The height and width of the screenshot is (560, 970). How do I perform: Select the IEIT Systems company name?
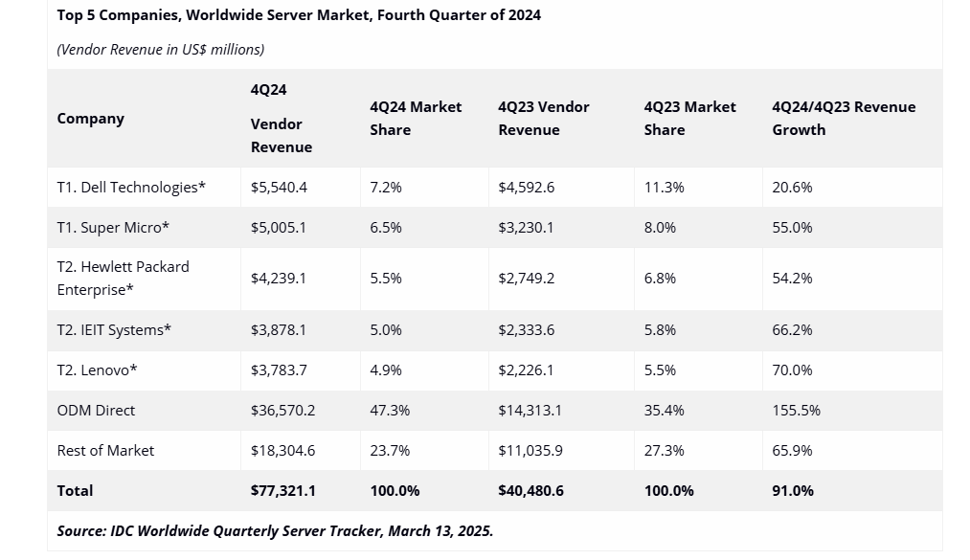point(114,330)
